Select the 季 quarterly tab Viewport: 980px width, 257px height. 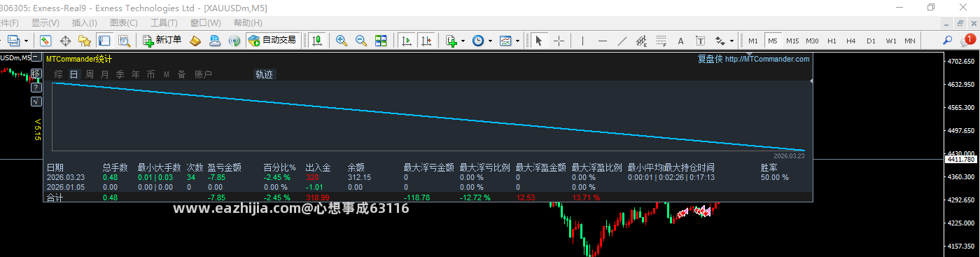click(120, 74)
